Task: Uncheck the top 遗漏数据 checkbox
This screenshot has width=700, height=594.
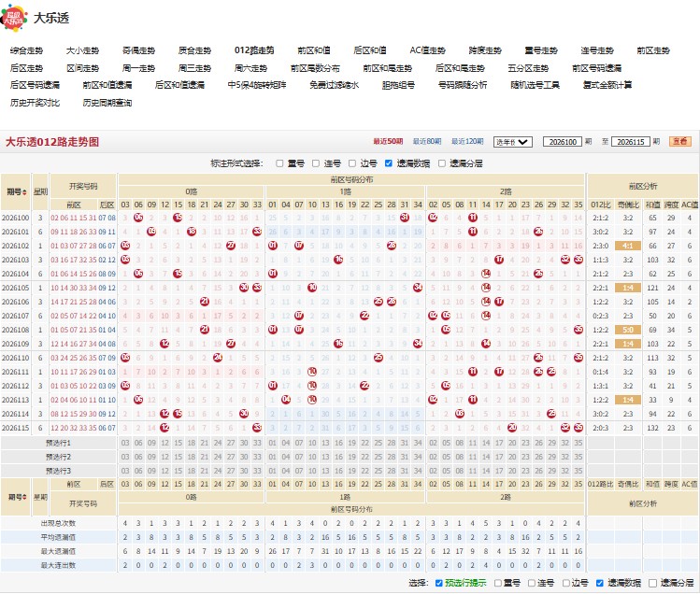Action: [x=389, y=163]
